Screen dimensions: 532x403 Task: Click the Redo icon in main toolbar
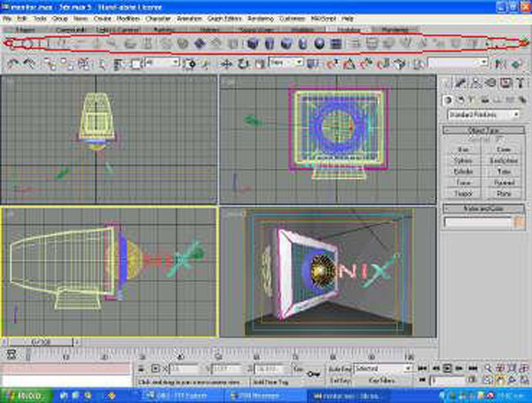coord(30,64)
